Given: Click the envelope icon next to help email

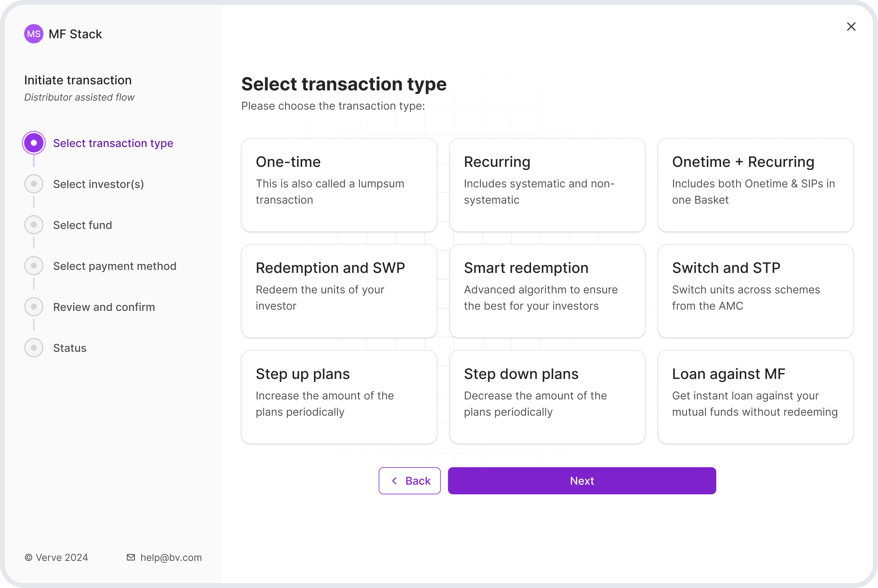Looking at the screenshot, I should [x=131, y=557].
